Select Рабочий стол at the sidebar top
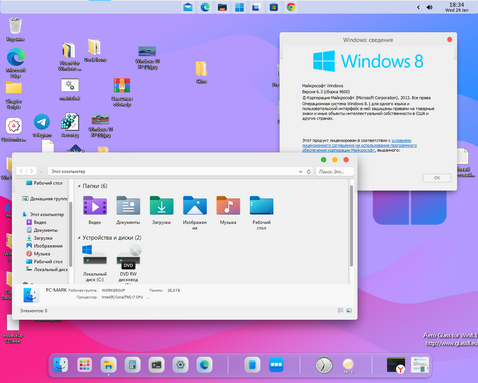 tap(44, 183)
